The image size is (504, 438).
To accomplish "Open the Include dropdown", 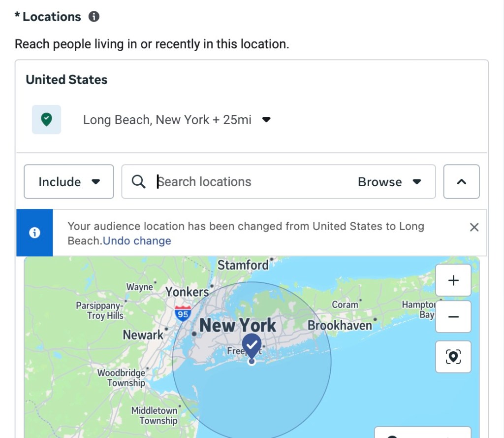I will pos(69,182).
